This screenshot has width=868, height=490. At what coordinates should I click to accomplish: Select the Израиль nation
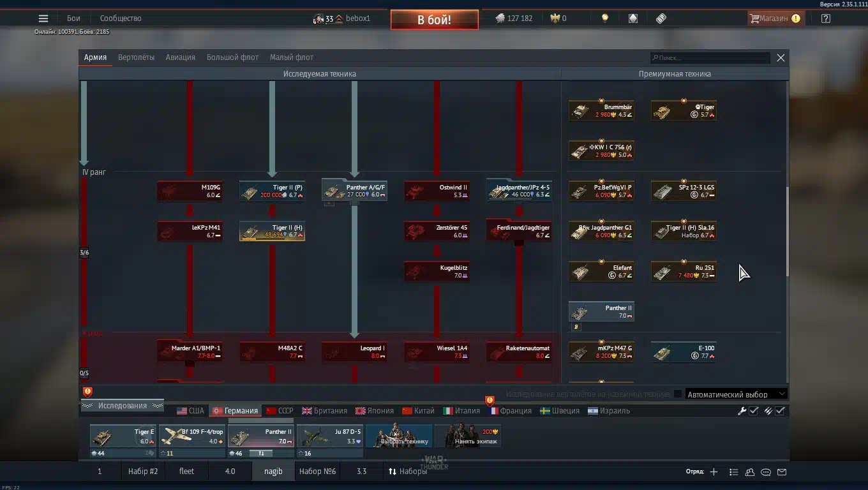(x=609, y=411)
